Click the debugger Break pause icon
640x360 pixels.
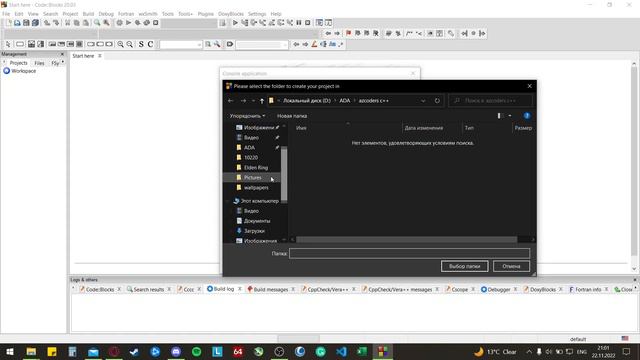tap(299, 23)
